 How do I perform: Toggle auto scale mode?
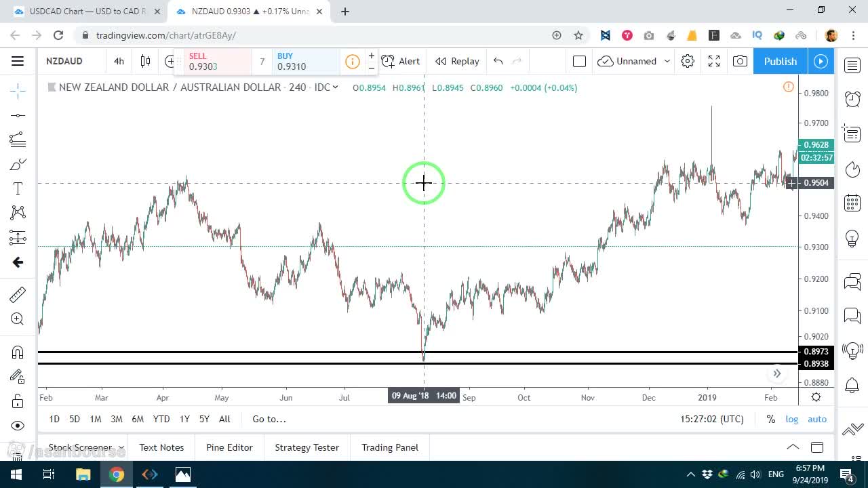point(817,419)
